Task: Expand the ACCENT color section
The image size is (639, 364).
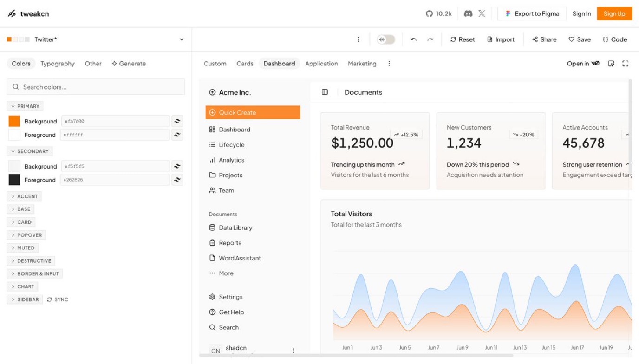Action: pos(24,196)
